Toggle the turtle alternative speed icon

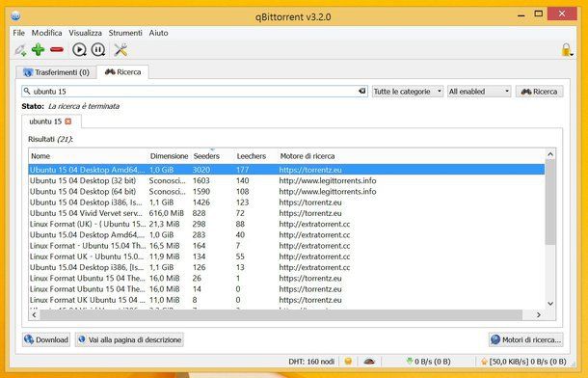369,362
